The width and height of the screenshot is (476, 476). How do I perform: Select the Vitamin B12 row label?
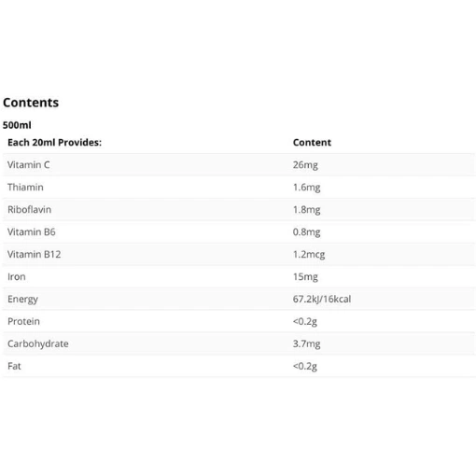pos(35,255)
